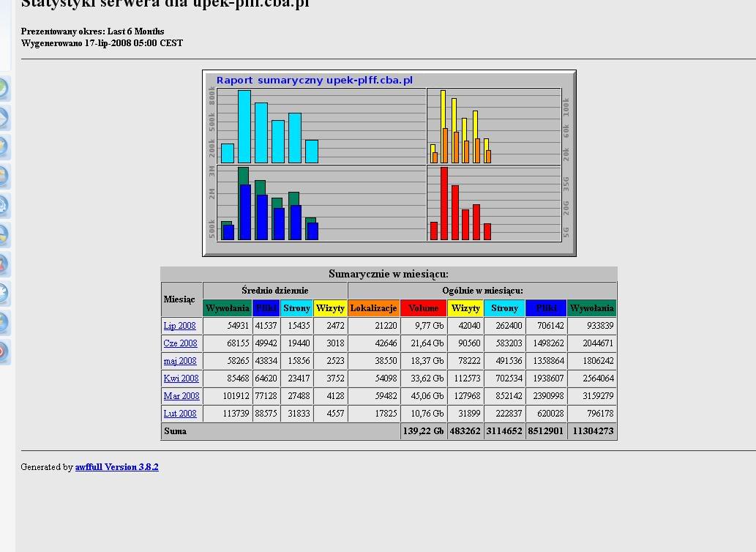Open the Cze 2008 monthly report link
Viewport: 756px width, 552px height.
pyautogui.click(x=180, y=343)
